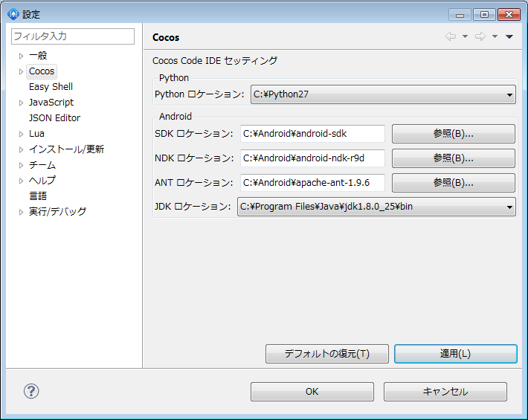Expand the 一般 tree node
Screen dimensions: 528x420
21,56
